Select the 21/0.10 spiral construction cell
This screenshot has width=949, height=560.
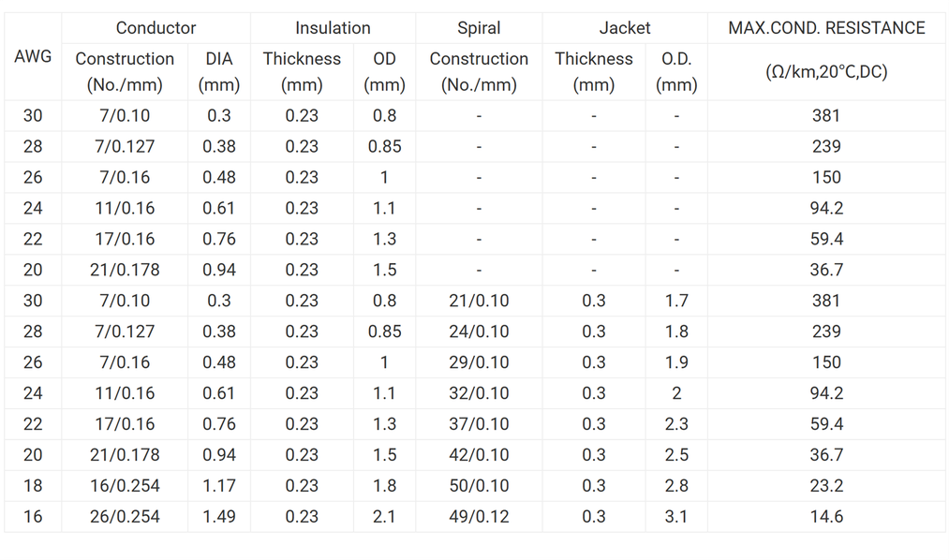[x=479, y=301]
